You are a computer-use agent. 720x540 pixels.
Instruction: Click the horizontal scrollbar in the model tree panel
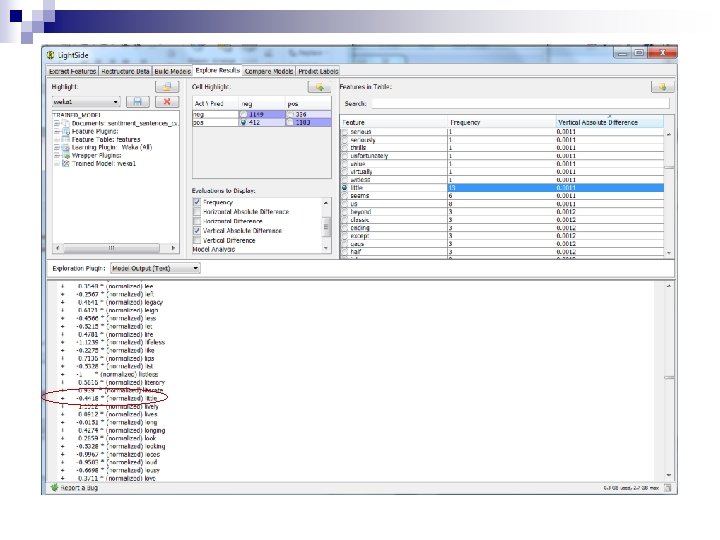111,248
